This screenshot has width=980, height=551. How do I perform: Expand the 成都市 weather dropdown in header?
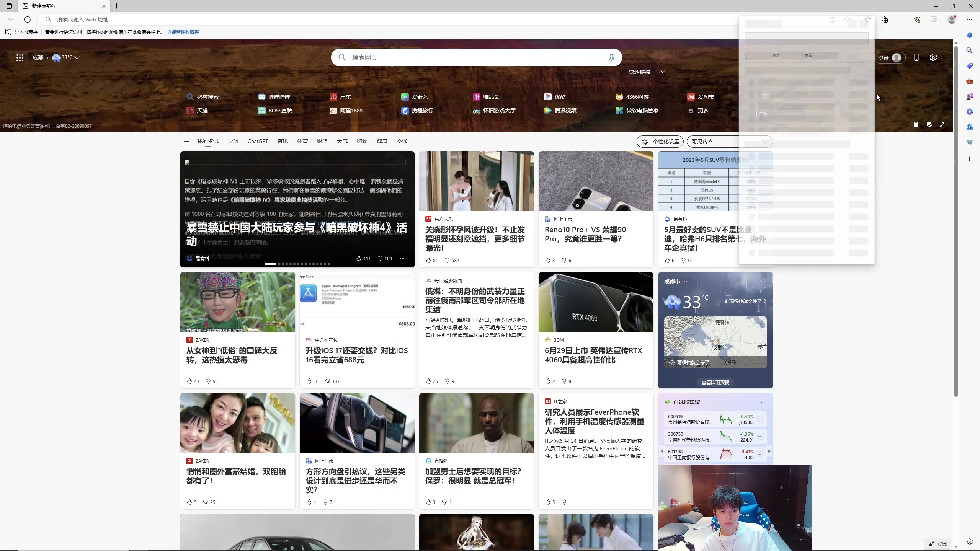pyautogui.click(x=77, y=57)
